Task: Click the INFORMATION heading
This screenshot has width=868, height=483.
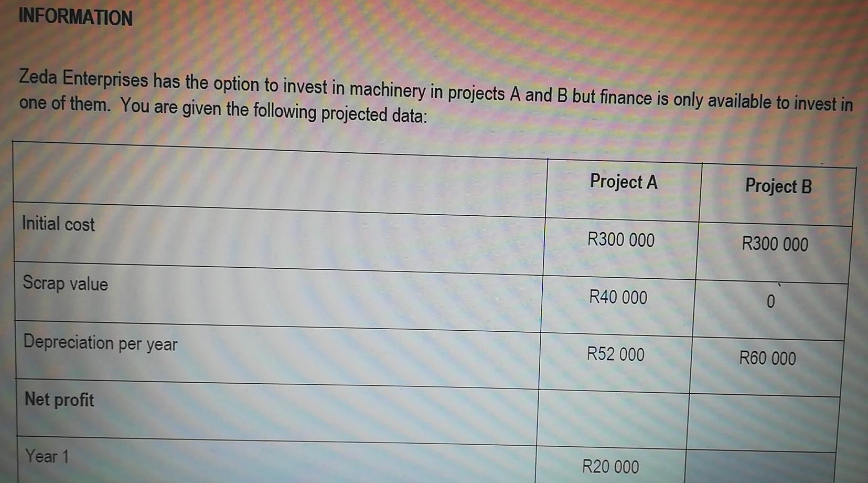Action: pyautogui.click(x=76, y=17)
